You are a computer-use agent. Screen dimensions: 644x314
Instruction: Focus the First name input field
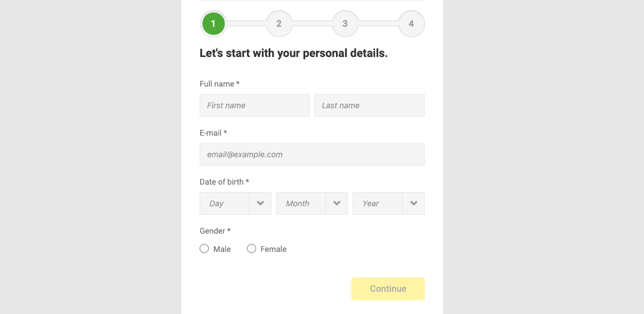[x=254, y=105]
